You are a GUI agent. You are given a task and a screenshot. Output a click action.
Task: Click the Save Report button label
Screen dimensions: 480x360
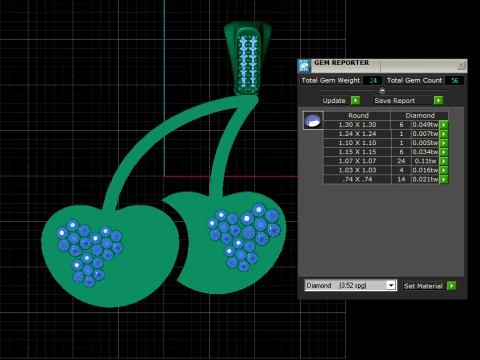(394, 101)
